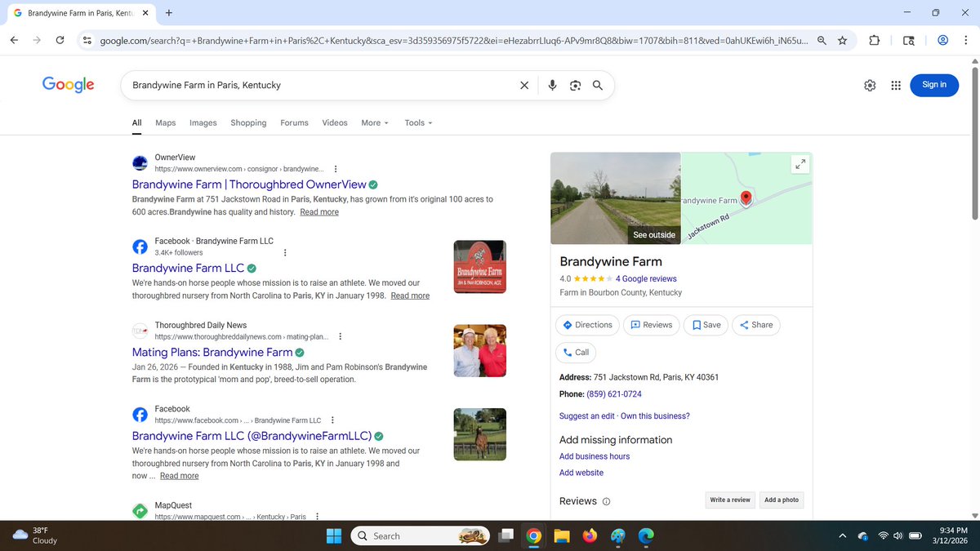Expand the map in knowledge panel
Image resolution: width=980 pixels, height=551 pixels.
click(x=800, y=164)
